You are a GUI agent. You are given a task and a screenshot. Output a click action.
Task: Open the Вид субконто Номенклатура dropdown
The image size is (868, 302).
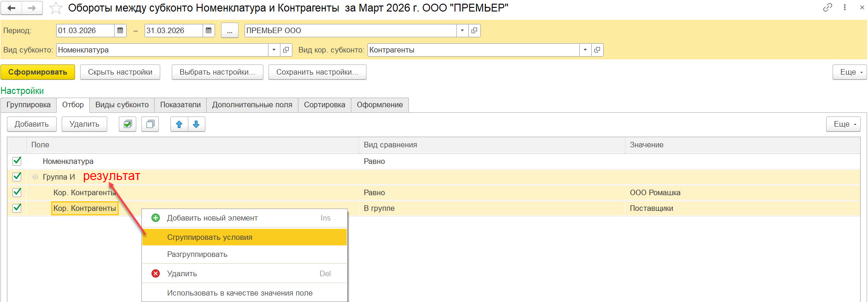pos(274,50)
